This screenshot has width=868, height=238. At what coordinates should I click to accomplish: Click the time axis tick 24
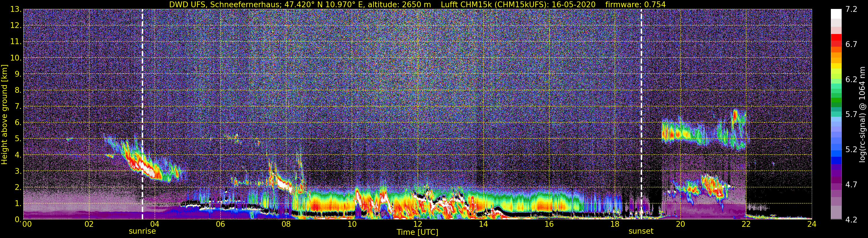tap(812, 224)
